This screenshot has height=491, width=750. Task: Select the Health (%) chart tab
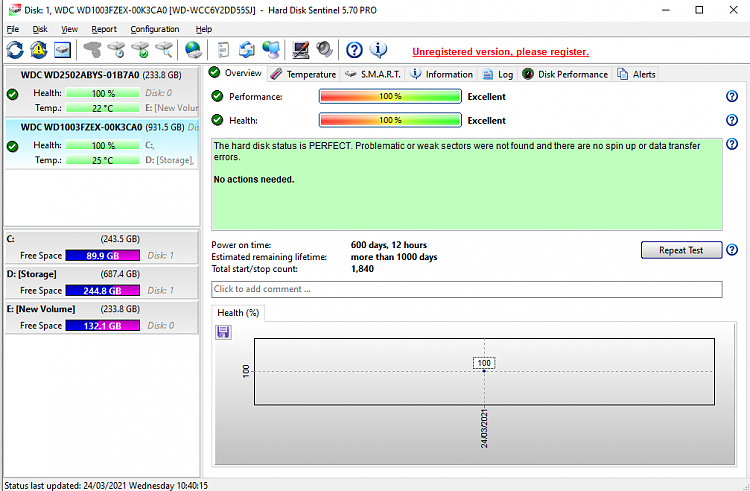tap(238, 313)
